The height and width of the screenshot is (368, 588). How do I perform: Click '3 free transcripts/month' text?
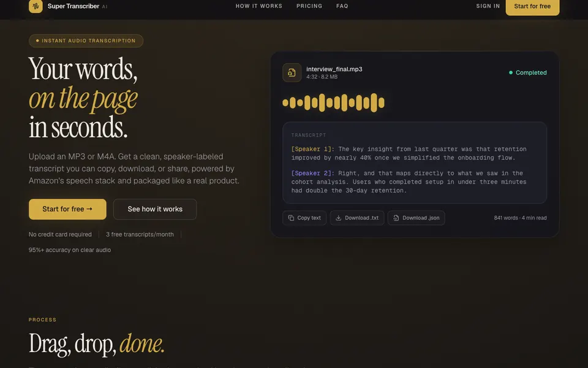click(140, 234)
